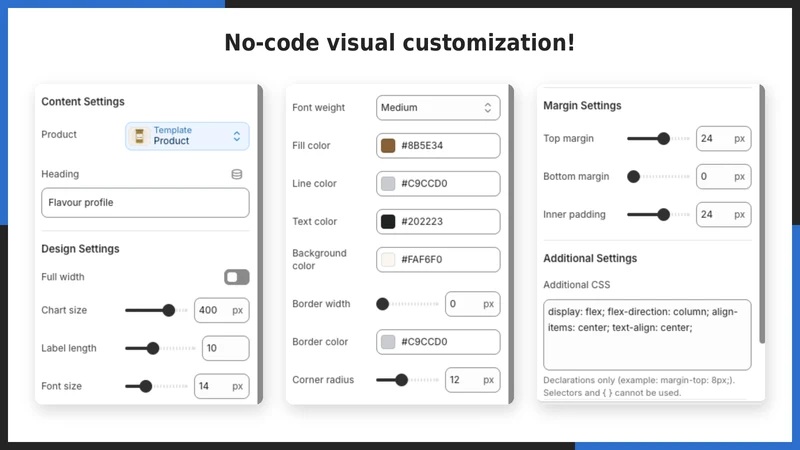Screen dimensions: 800x450
Task: Click the Font size value field 14
Action: pos(221,386)
